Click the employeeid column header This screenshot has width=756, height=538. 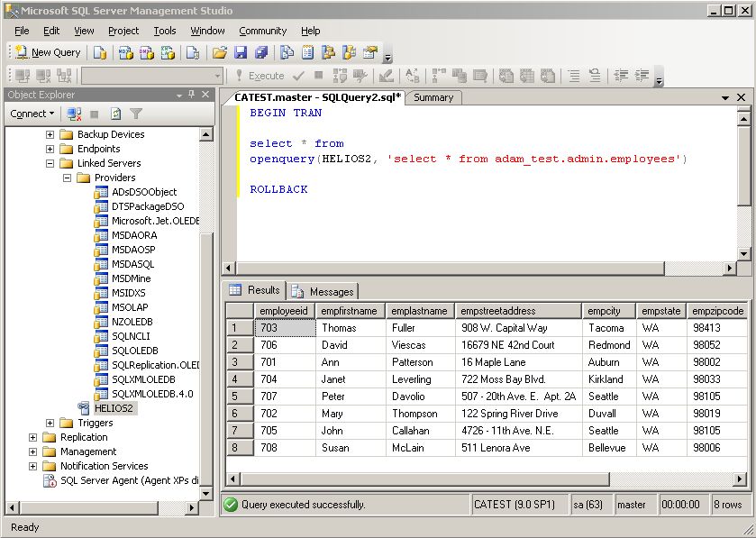tap(284, 311)
